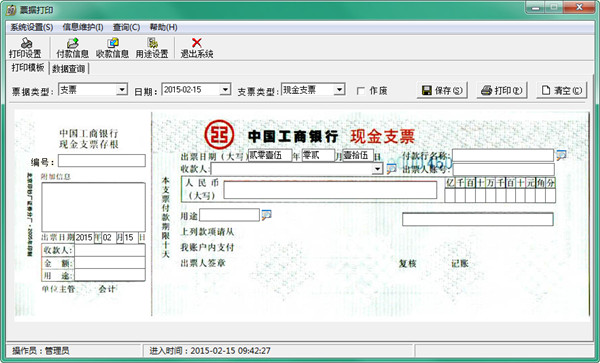The height and width of the screenshot is (363, 600).
Task: Click the 操作员：管理员 status bar entry
Action: pyautogui.click(x=41, y=350)
